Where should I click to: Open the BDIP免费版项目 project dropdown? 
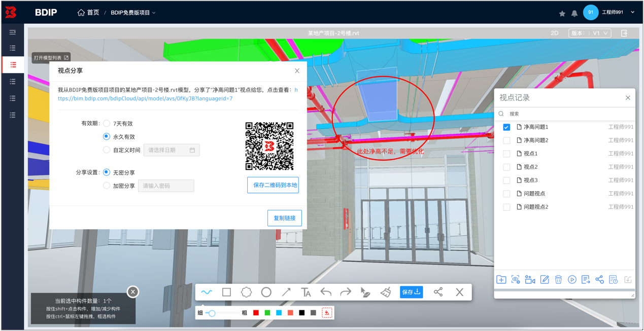[x=133, y=13]
